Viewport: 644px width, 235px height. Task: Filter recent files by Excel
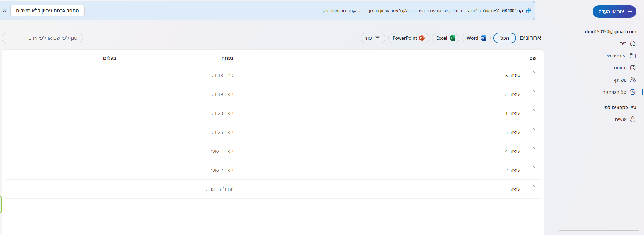point(445,38)
